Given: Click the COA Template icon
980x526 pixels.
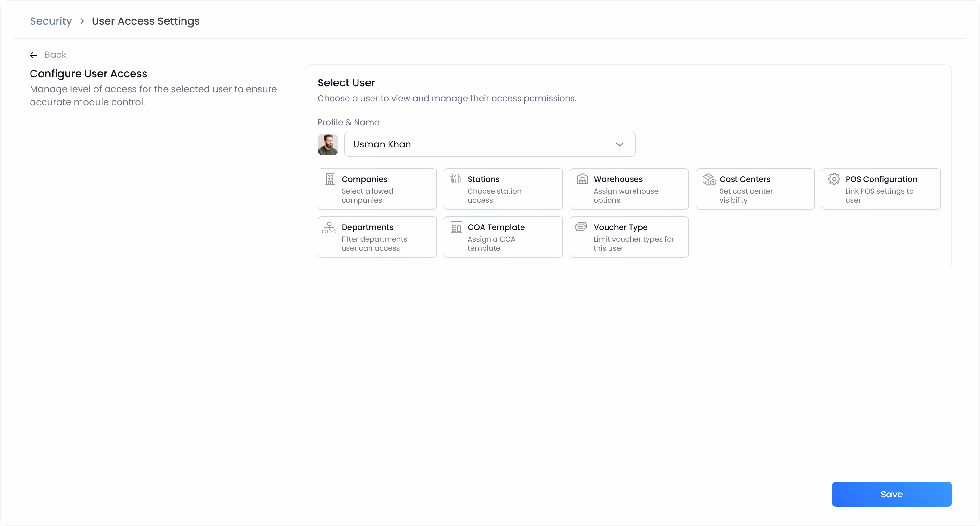Looking at the screenshot, I should point(456,227).
